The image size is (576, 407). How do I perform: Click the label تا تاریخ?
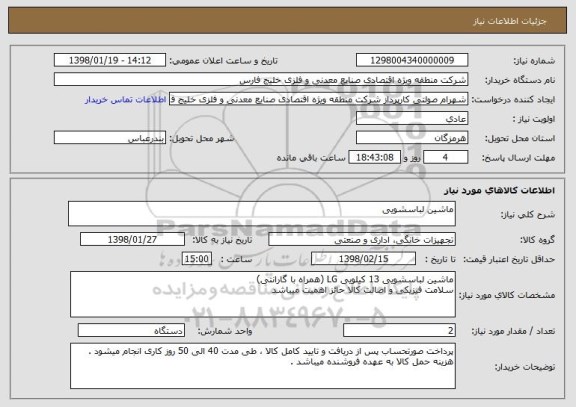[x=440, y=259]
